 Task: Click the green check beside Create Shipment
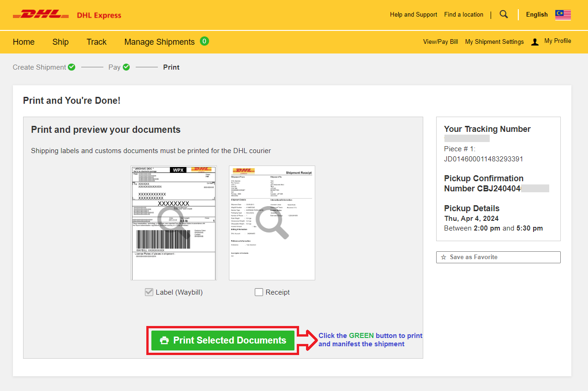pos(72,67)
